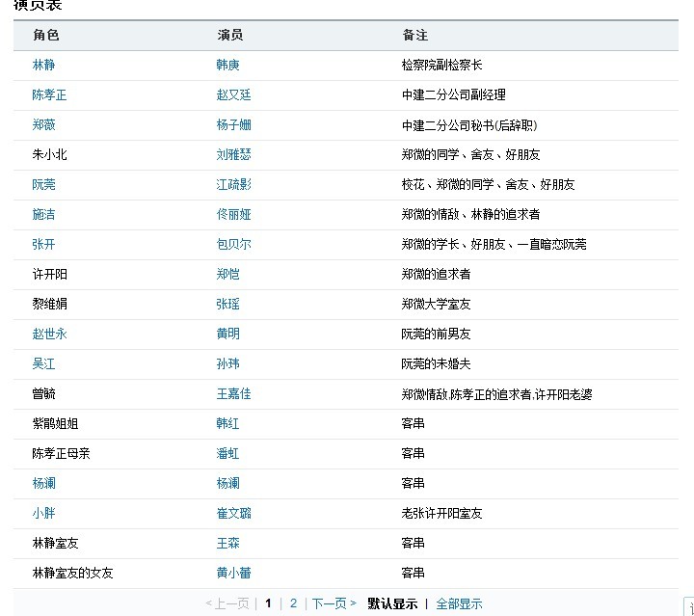Open actor 佟丽娅 link
The image size is (694, 616).
pos(233,214)
